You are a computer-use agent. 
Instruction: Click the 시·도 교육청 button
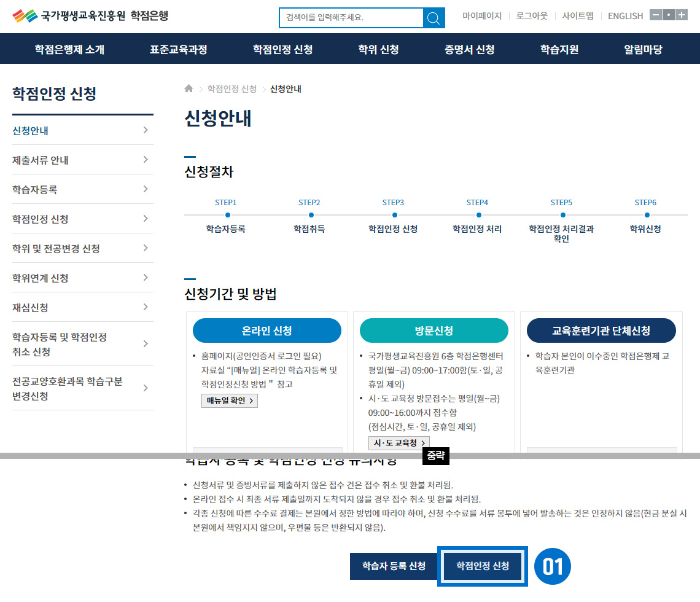pyautogui.click(x=399, y=443)
